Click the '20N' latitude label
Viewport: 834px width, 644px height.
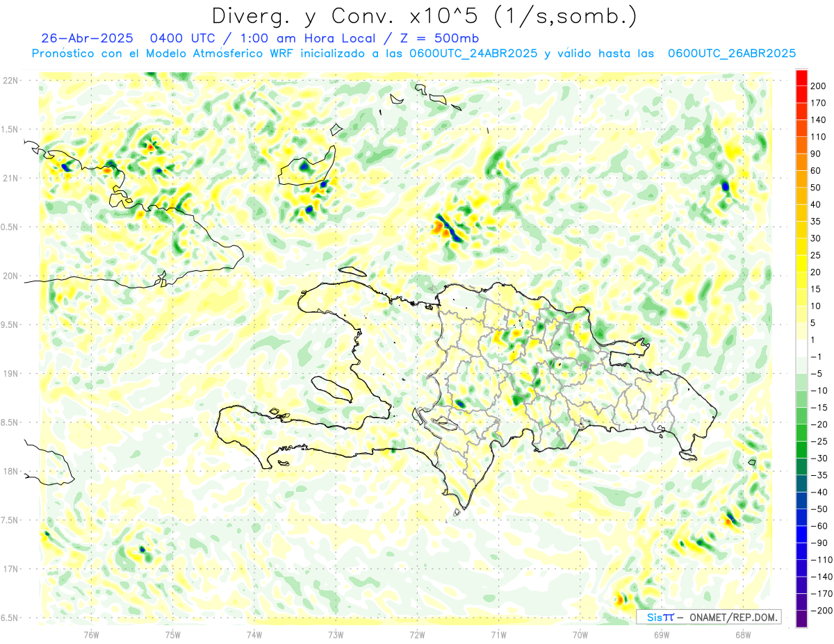pyautogui.click(x=11, y=276)
